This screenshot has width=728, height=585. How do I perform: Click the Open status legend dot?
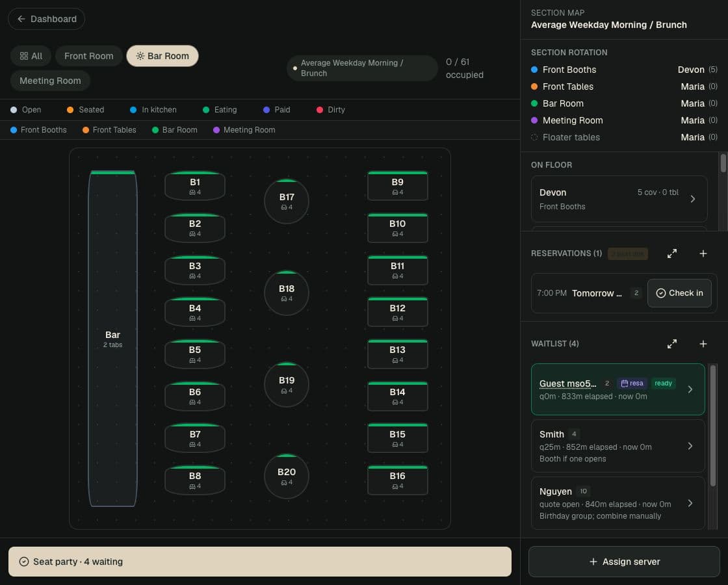tap(14, 110)
